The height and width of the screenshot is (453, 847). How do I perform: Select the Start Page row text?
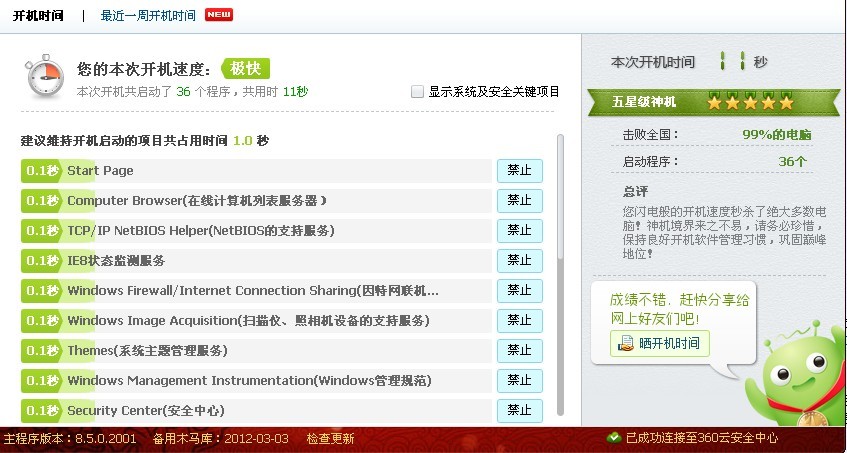tap(100, 171)
